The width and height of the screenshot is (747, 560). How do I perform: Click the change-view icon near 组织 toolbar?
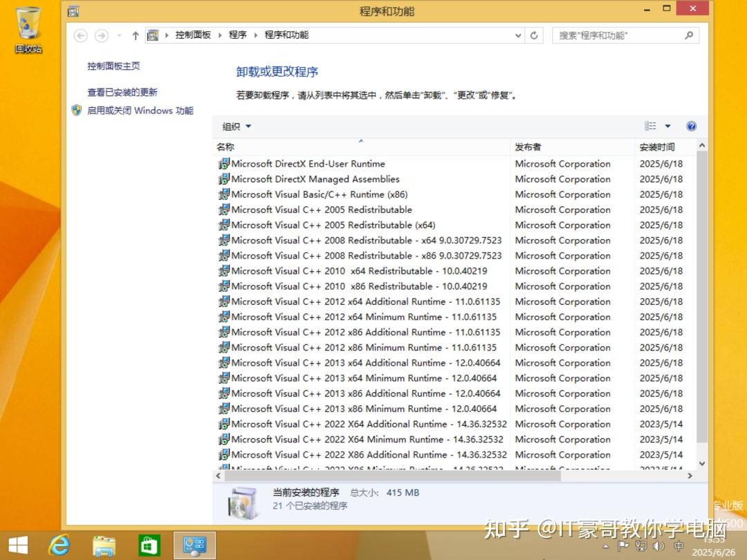[x=649, y=126]
